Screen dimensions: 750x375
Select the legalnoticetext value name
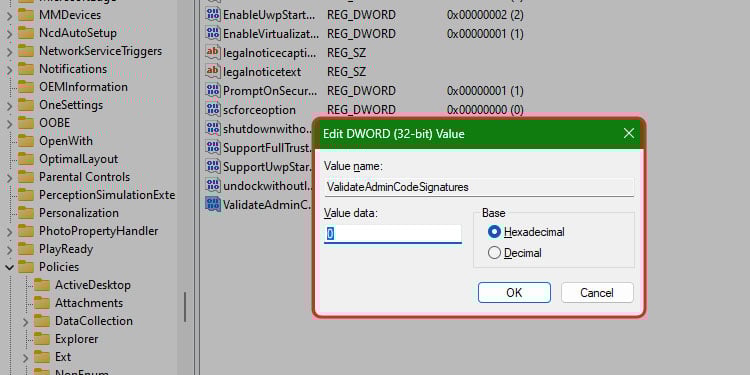click(262, 72)
